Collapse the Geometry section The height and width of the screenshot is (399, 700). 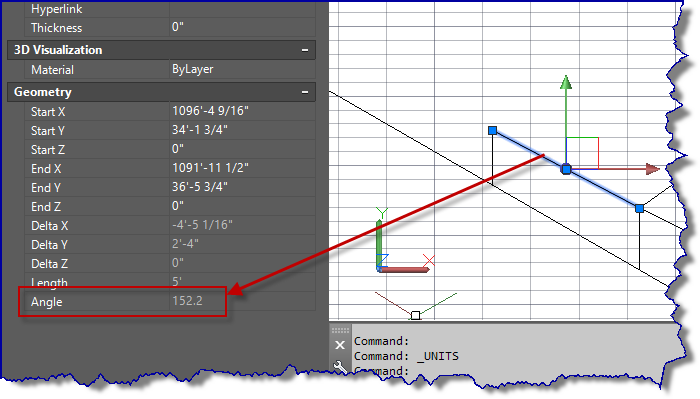(x=305, y=92)
